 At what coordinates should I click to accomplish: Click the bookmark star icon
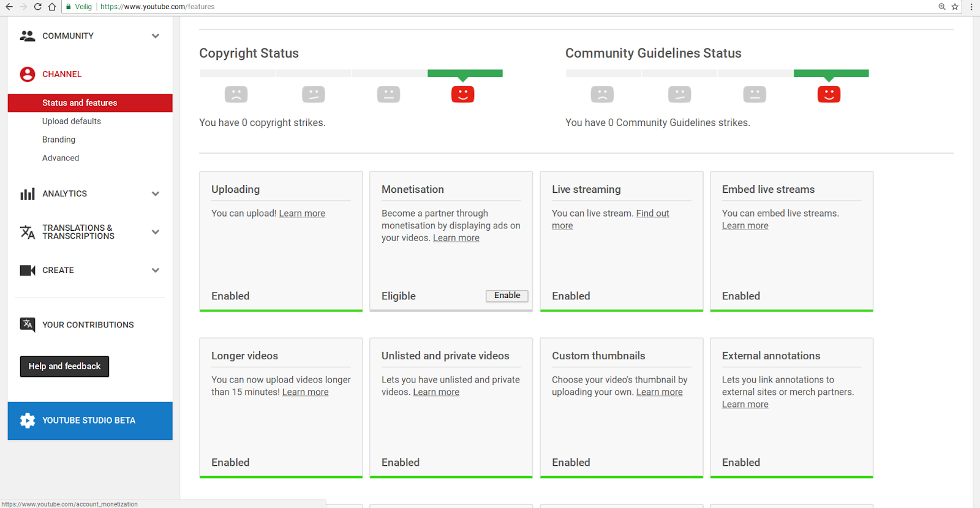point(955,7)
